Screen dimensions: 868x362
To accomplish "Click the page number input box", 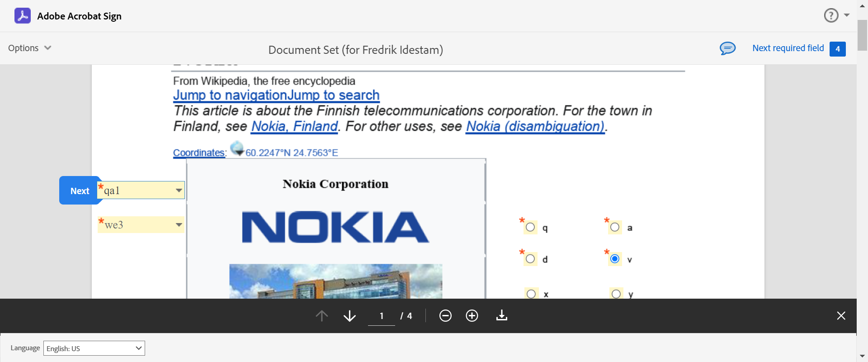I will pyautogui.click(x=382, y=316).
